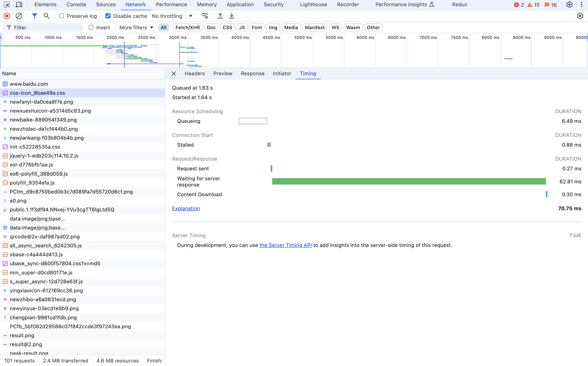Open network search magnifier
Image resolution: width=588 pixels, height=366 pixels.
coord(47,16)
